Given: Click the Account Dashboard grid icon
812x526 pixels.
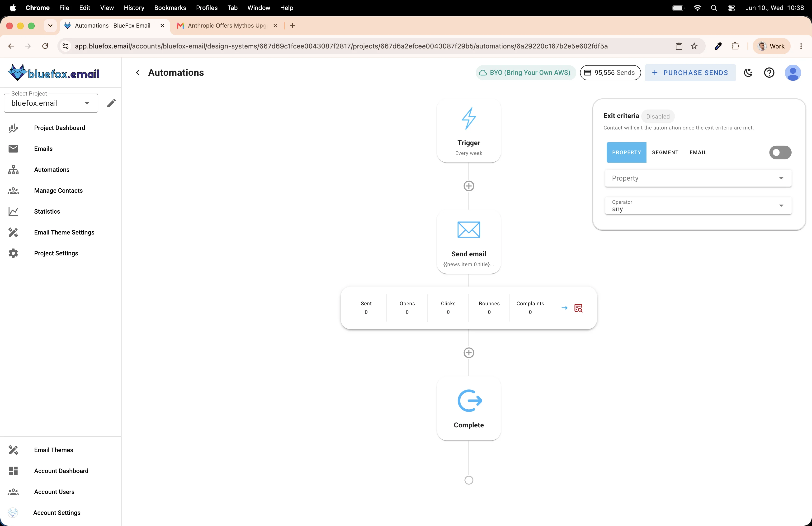Looking at the screenshot, I should click(13, 471).
